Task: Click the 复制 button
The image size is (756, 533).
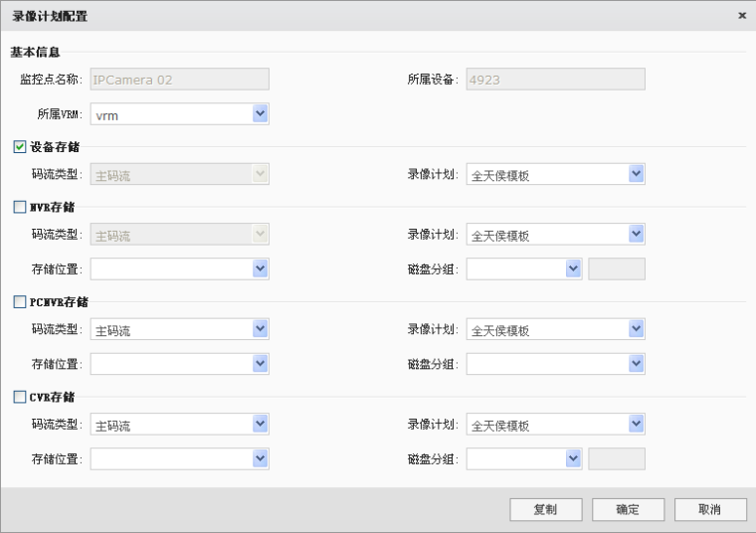Action: tap(546, 509)
